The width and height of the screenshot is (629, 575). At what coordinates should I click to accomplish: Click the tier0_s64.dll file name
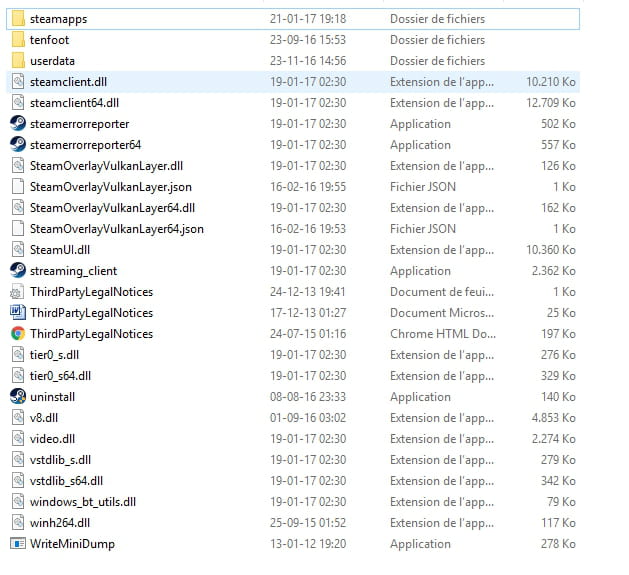tap(61, 376)
